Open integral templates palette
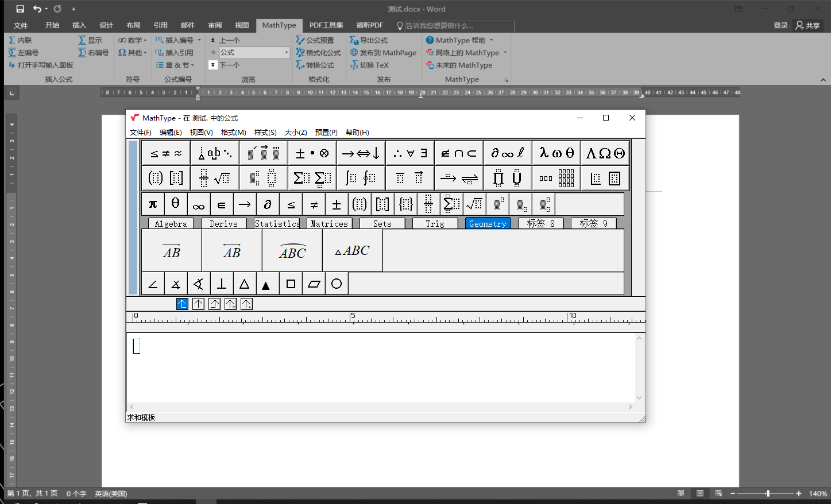Viewport: 831px width, 504px height. tap(361, 178)
